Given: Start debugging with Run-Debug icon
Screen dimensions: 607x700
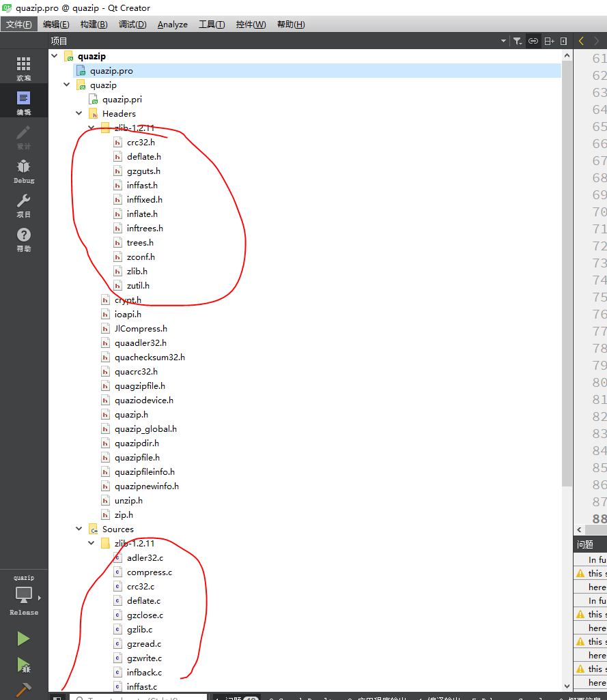Looking at the screenshot, I should (23, 665).
